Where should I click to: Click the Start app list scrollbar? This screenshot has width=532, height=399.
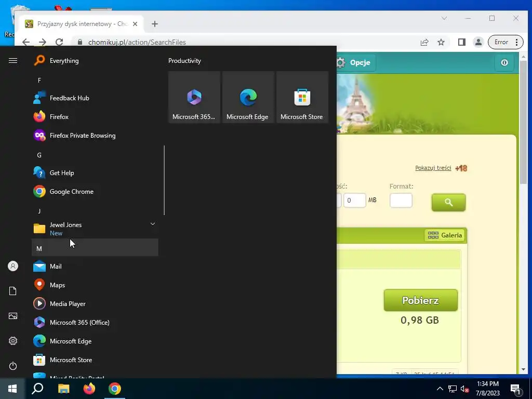pyautogui.click(x=164, y=180)
